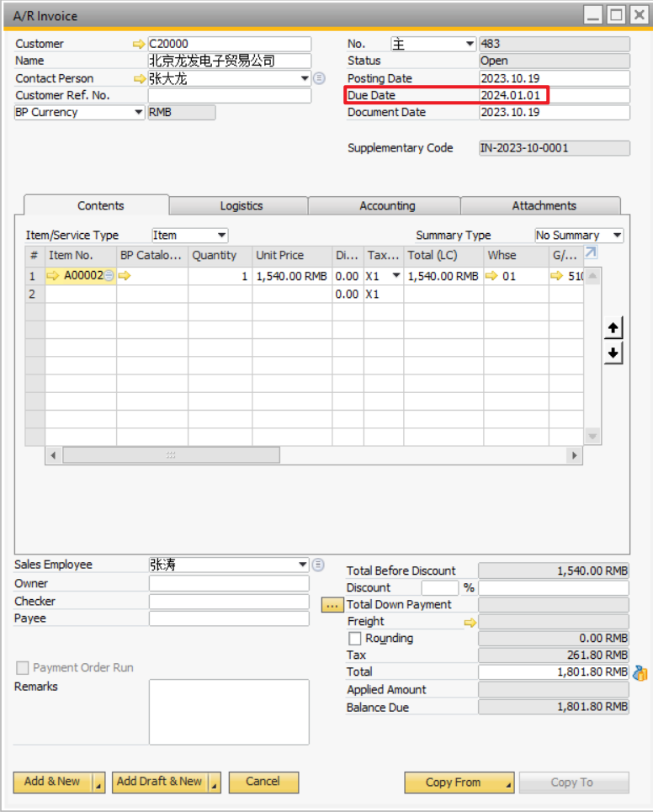This screenshot has width=653, height=812.
Task: Click table vertical scroll down arrow
Action: point(593,437)
